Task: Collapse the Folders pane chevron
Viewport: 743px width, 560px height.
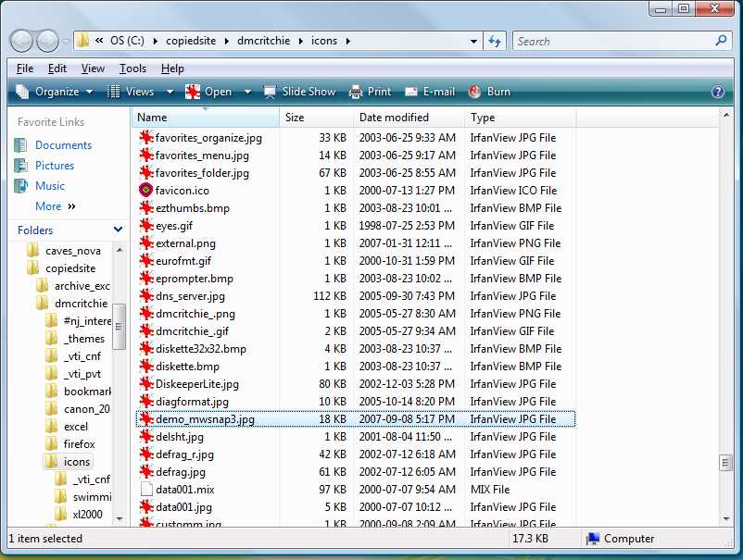Action: 118,230
